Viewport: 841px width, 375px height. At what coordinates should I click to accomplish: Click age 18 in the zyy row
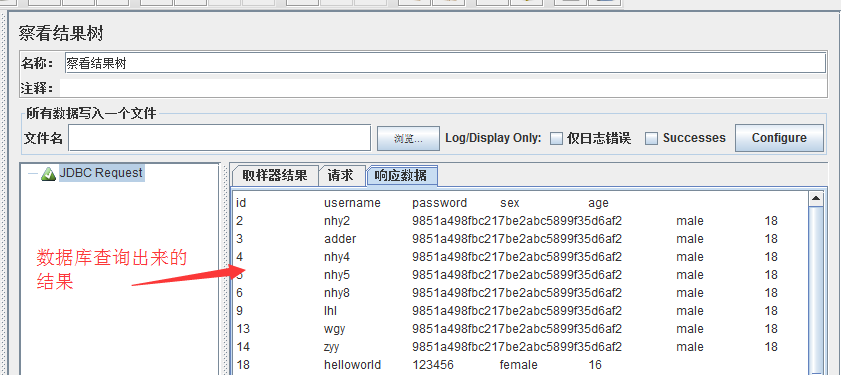coord(771,347)
